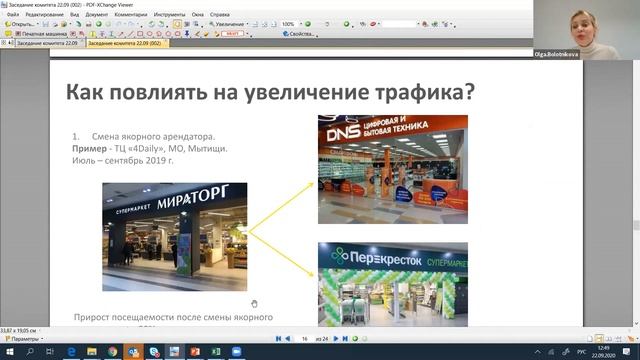Select the blue Pushpin attachment tool
This screenshot has height=360, width=640.
pos(186,33)
